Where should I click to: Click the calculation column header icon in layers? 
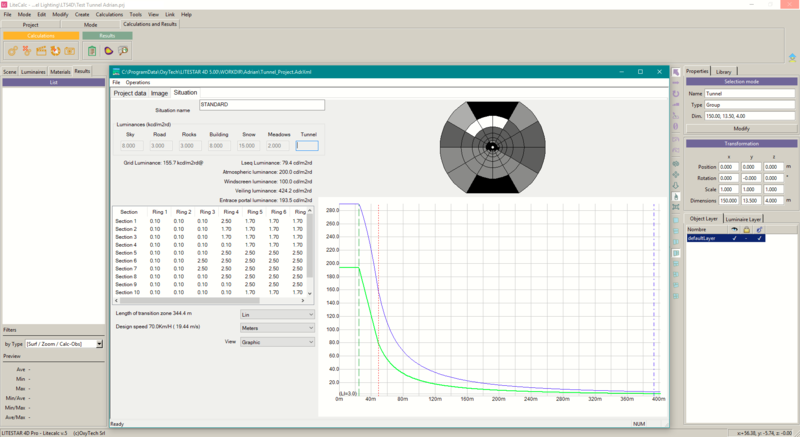[x=759, y=229]
